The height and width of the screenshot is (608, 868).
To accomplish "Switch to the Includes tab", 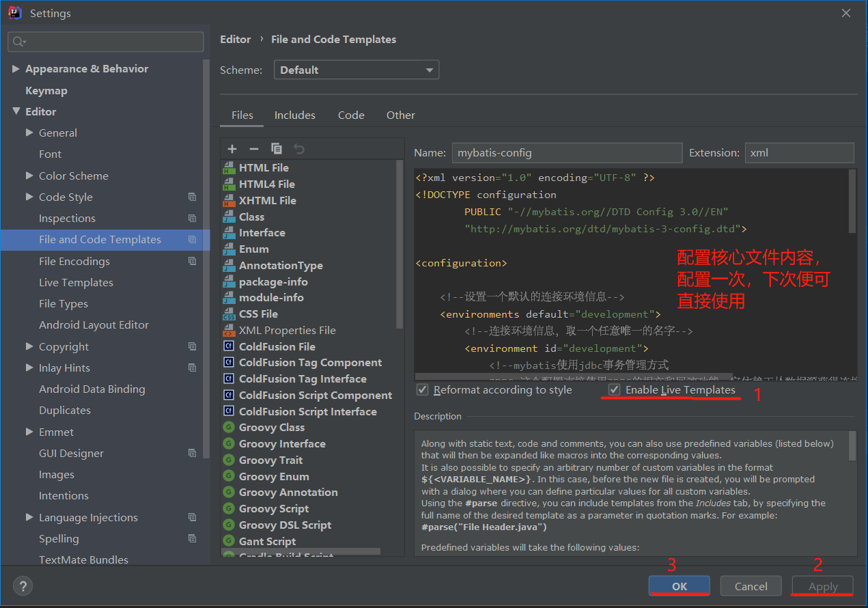I will tap(295, 115).
